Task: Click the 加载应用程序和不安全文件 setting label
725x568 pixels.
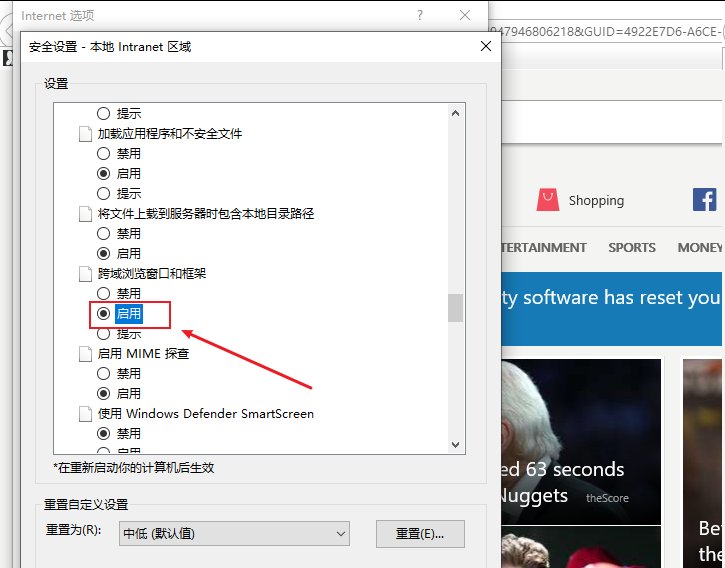Action: (x=170, y=134)
